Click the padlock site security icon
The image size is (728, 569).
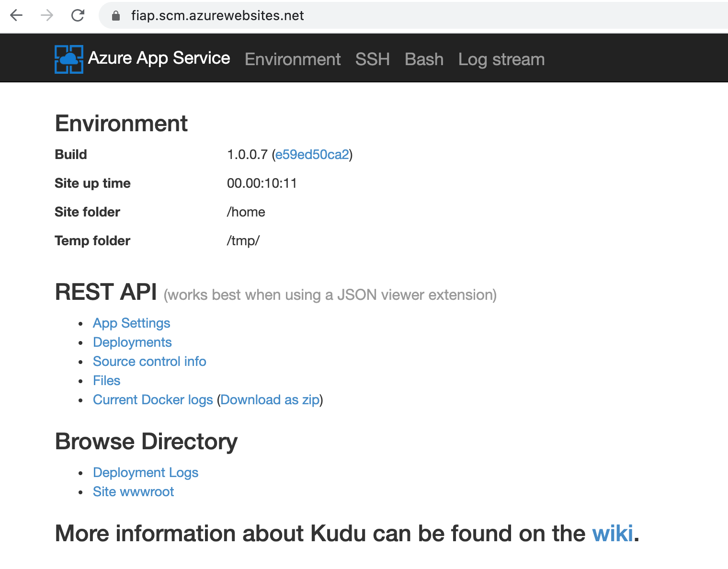[x=115, y=16]
